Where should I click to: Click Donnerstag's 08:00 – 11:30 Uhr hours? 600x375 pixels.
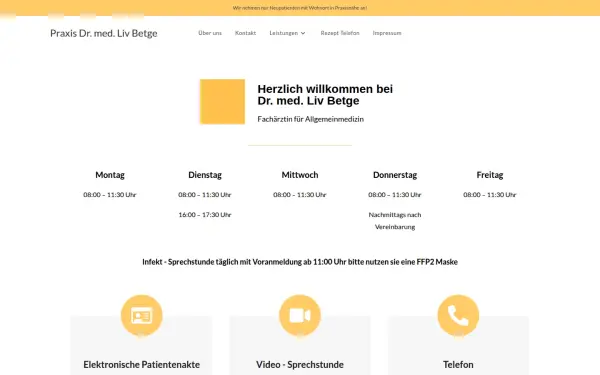395,195
